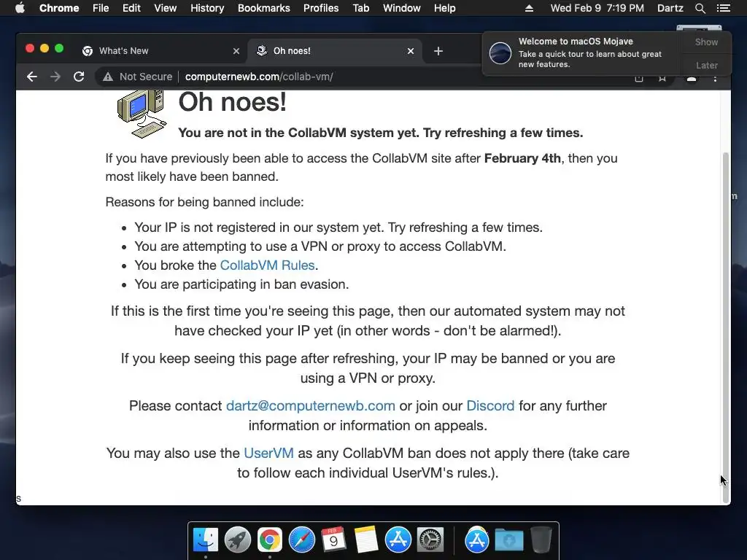Open the Chrome three-dot menu
This screenshot has width=747, height=560.
pos(715,78)
